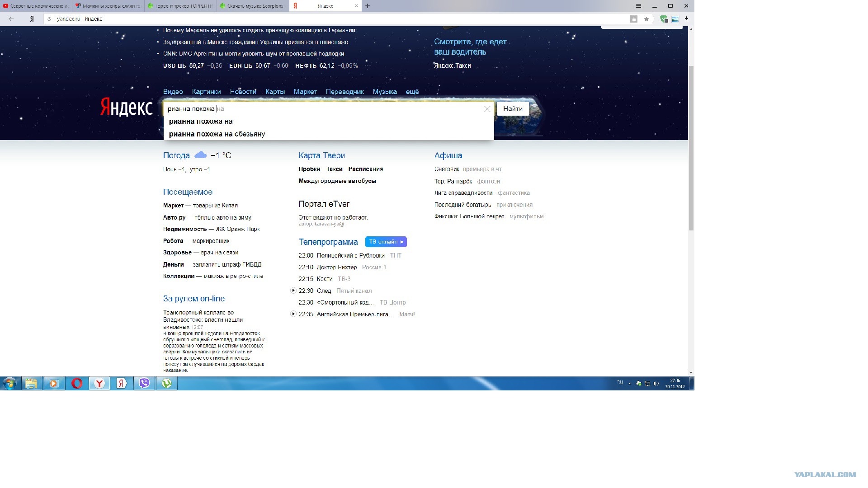Open uTorrent from the taskbar

tap(167, 384)
